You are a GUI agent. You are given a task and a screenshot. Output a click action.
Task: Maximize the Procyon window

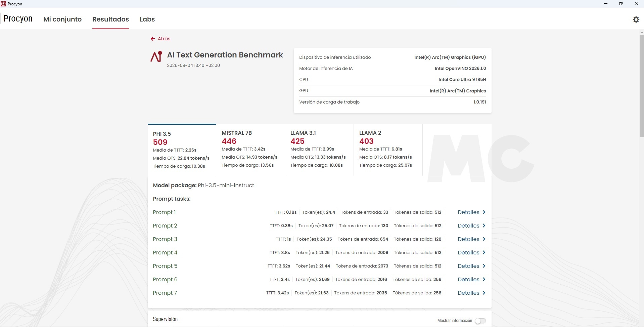coord(621,4)
